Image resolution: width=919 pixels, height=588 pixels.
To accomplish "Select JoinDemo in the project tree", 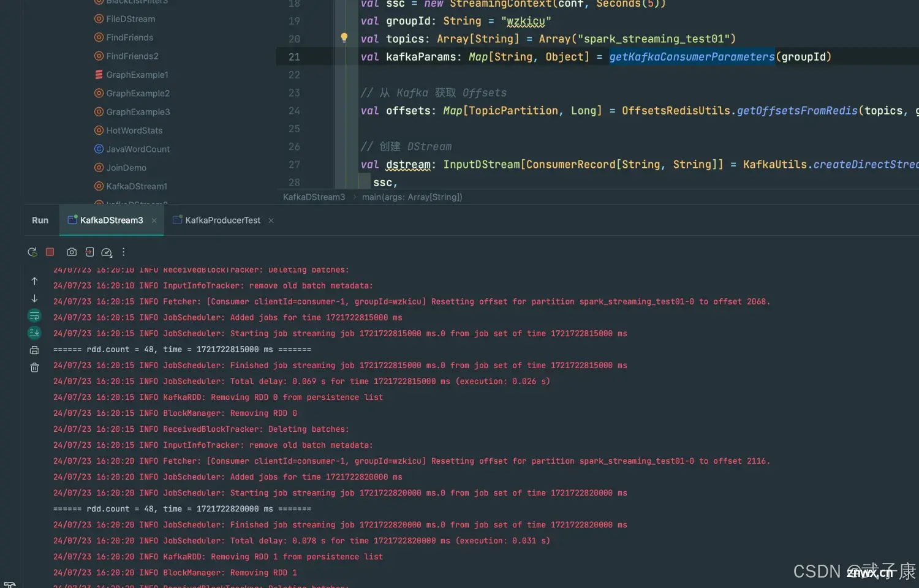I will (126, 167).
